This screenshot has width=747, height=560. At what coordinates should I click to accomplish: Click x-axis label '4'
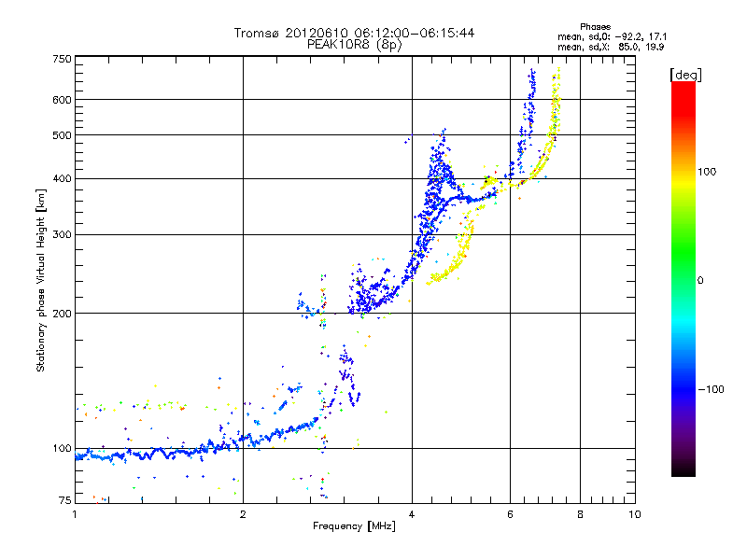click(412, 515)
